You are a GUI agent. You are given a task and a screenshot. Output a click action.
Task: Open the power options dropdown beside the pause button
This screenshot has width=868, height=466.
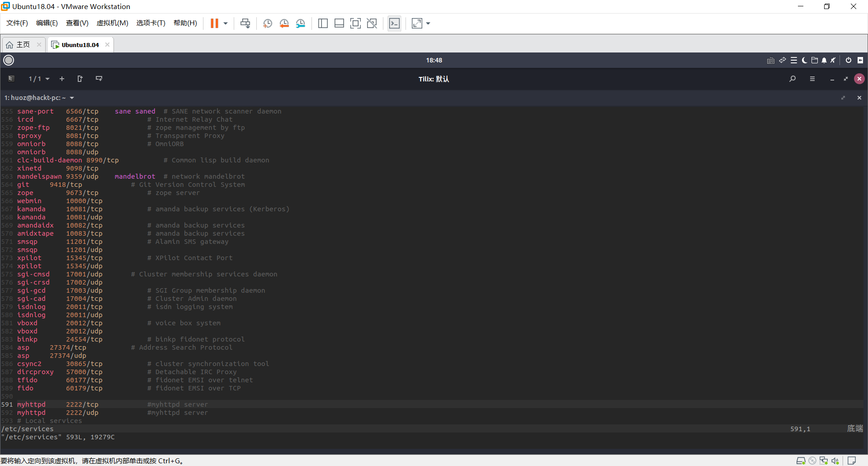pos(226,23)
